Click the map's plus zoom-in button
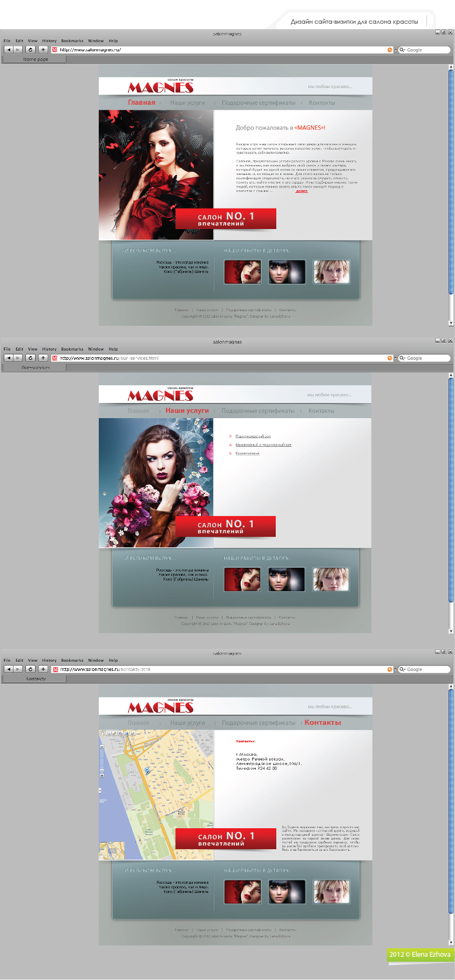This screenshot has height=980, width=455. (x=102, y=775)
